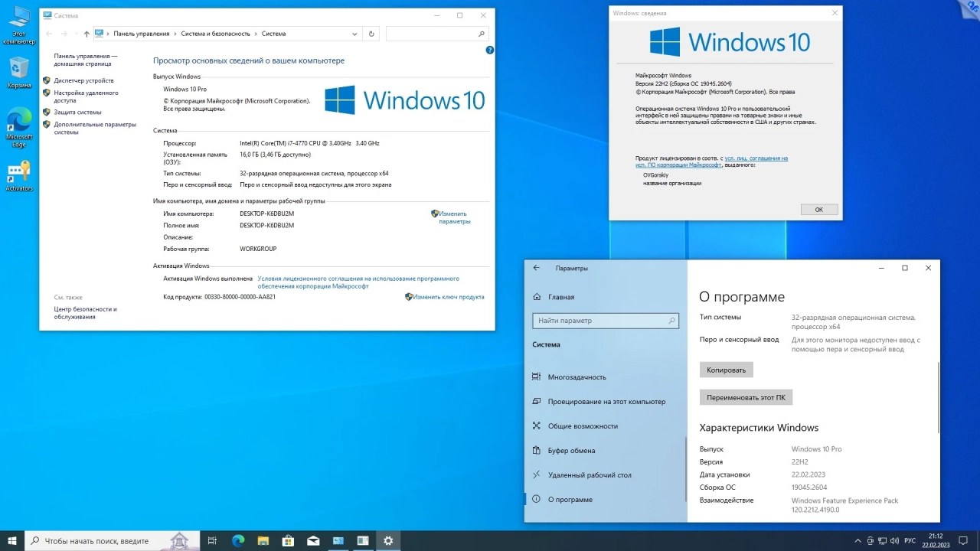Click the Multitasking icon in the Settings sidebar
980x551 pixels.
[x=537, y=377]
